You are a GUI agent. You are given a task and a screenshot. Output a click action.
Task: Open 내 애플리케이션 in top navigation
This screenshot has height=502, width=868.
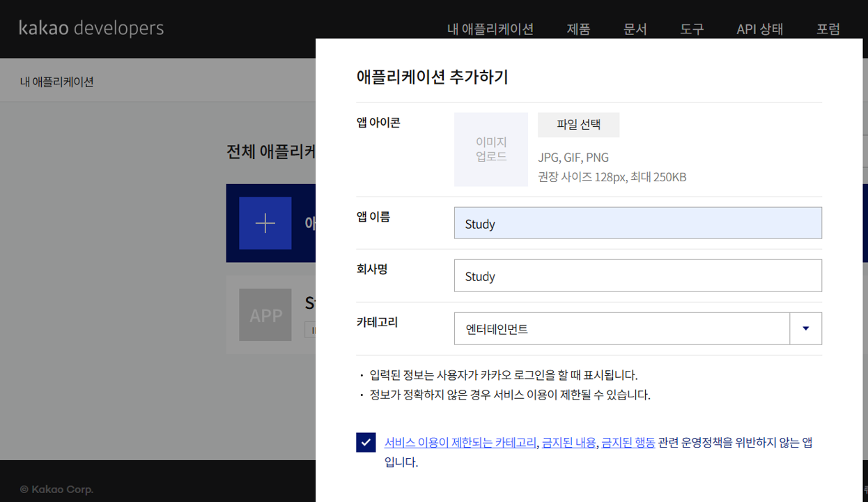[x=490, y=29]
